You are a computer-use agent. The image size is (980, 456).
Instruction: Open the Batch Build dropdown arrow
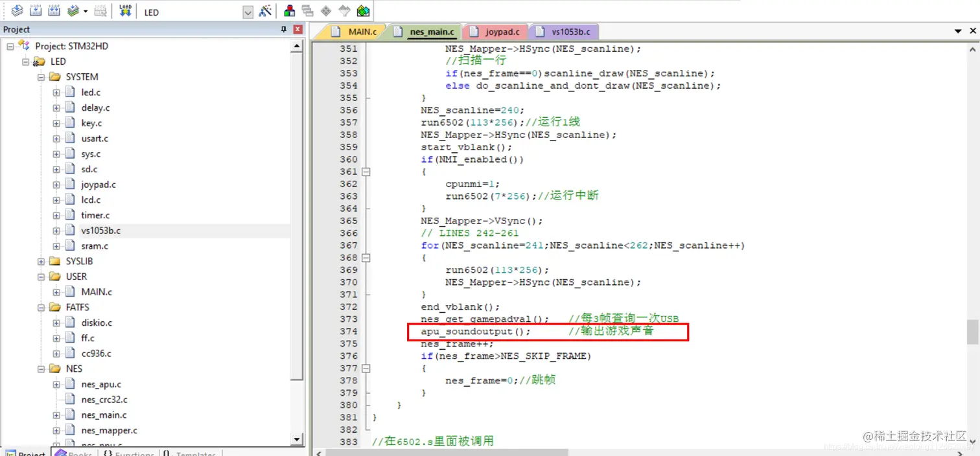[86, 12]
